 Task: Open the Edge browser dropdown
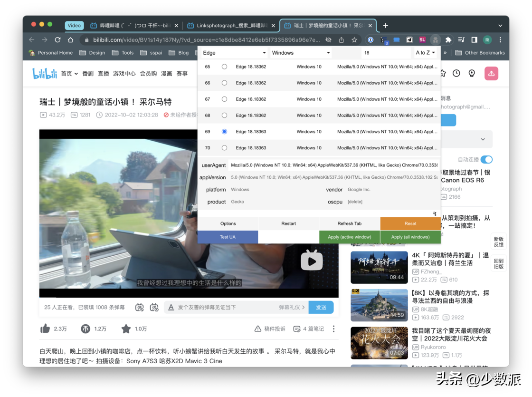coord(234,53)
